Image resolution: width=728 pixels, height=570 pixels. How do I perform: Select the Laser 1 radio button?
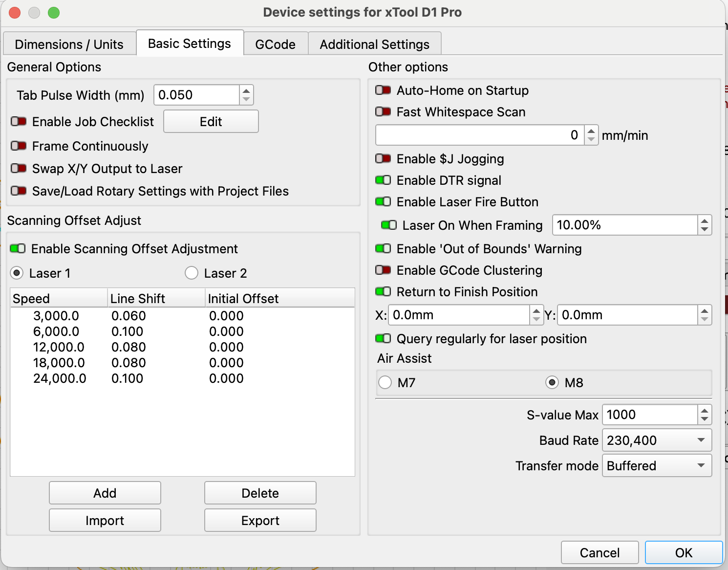click(x=17, y=273)
